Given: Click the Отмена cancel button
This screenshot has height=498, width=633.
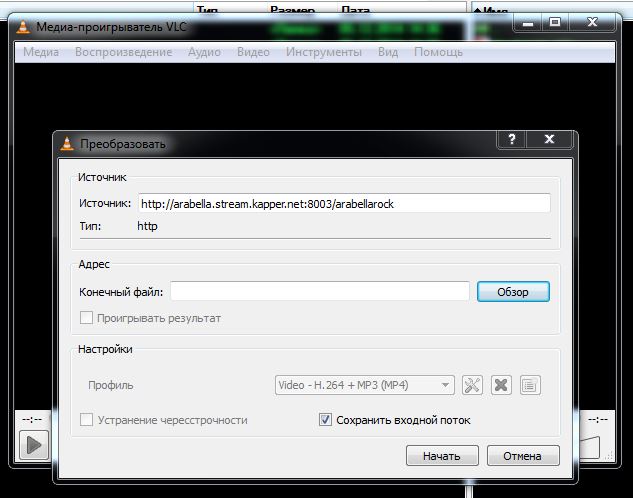Looking at the screenshot, I should point(523,456).
